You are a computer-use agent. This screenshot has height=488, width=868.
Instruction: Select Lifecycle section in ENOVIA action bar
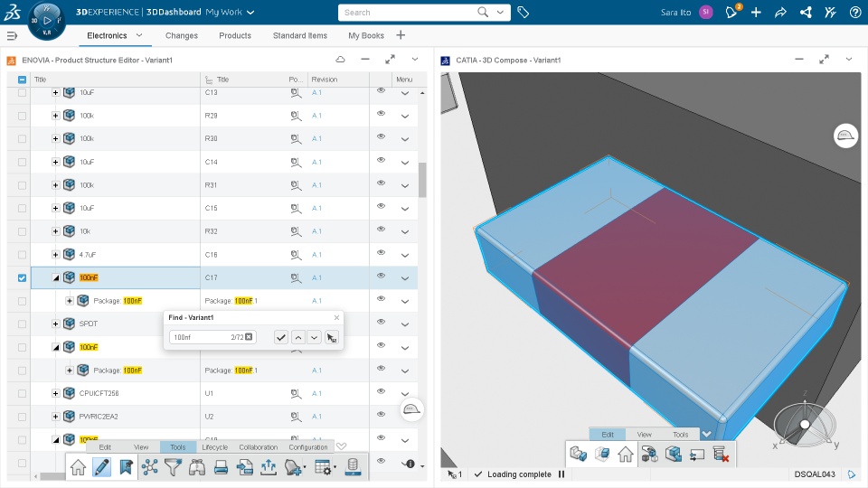[x=215, y=447]
